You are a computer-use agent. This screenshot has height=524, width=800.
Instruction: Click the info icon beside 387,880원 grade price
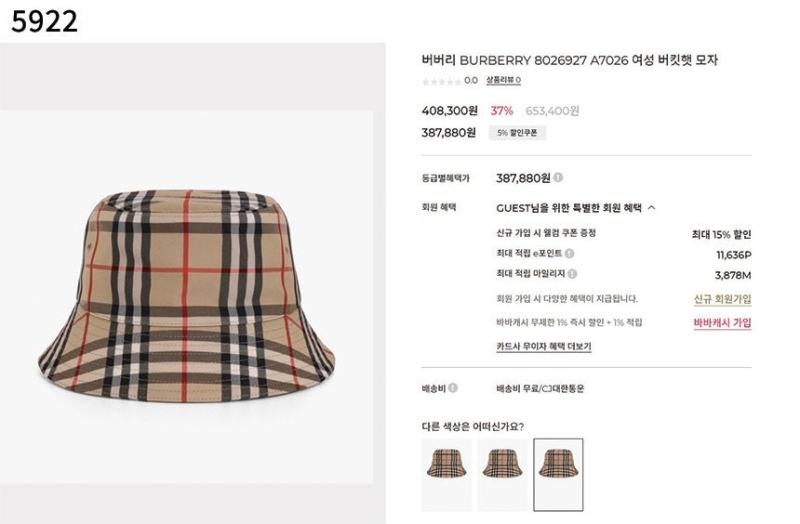[x=558, y=178]
